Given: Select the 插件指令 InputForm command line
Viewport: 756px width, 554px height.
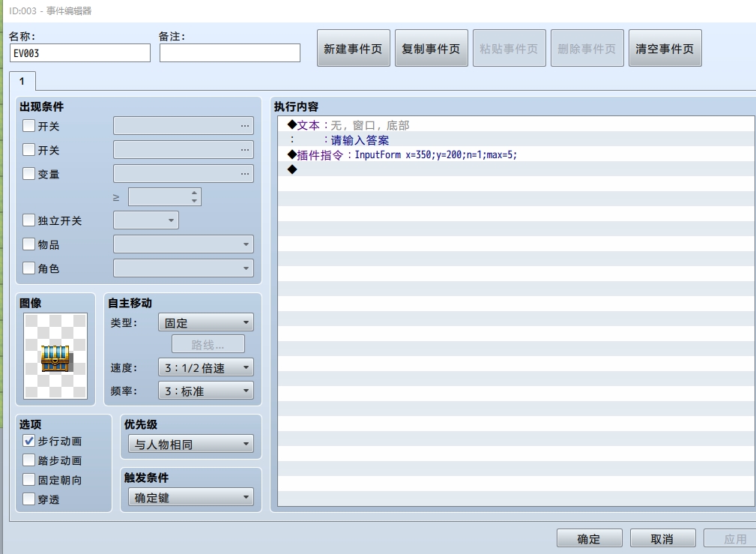Looking at the screenshot, I should point(516,154).
